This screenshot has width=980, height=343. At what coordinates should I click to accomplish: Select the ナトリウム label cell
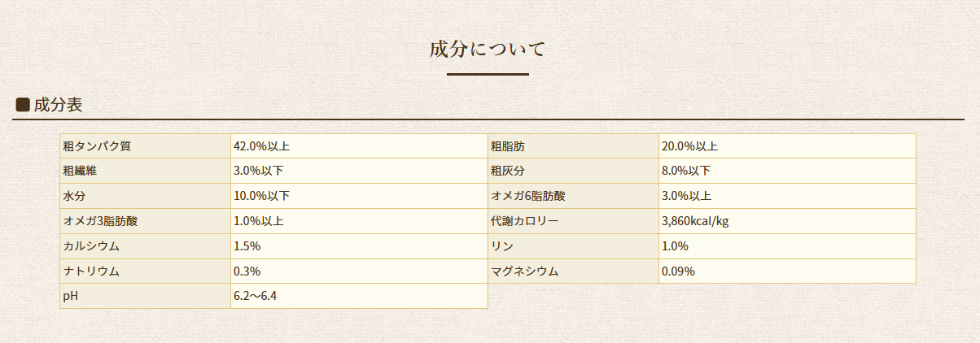[x=146, y=271]
